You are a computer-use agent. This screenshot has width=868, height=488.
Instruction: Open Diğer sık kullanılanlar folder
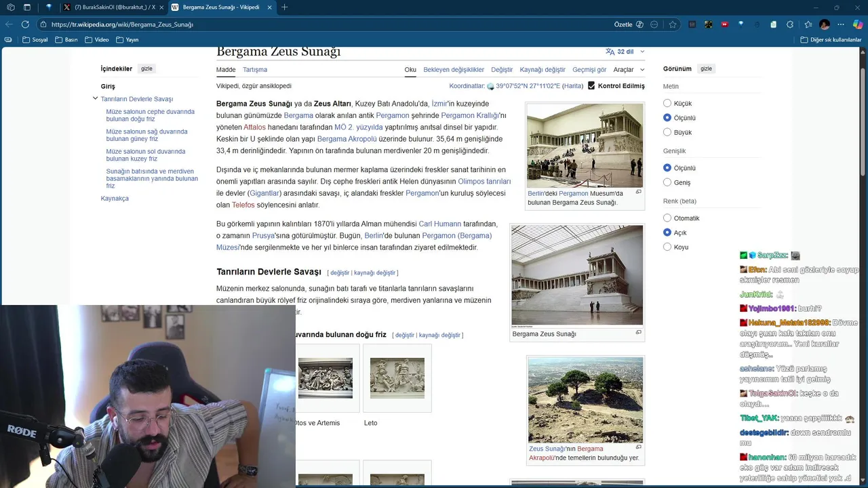[x=830, y=40]
